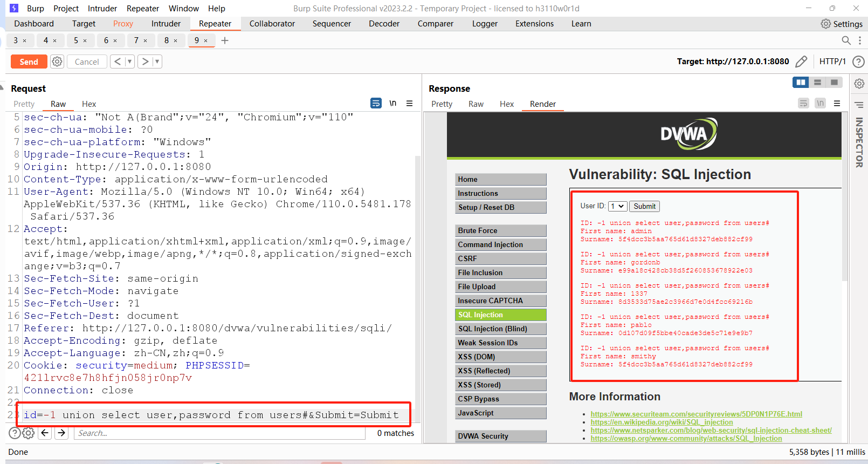Image resolution: width=868 pixels, height=464 pixels.
Task: Open the Intruder menu
Action: coord(102,8)
